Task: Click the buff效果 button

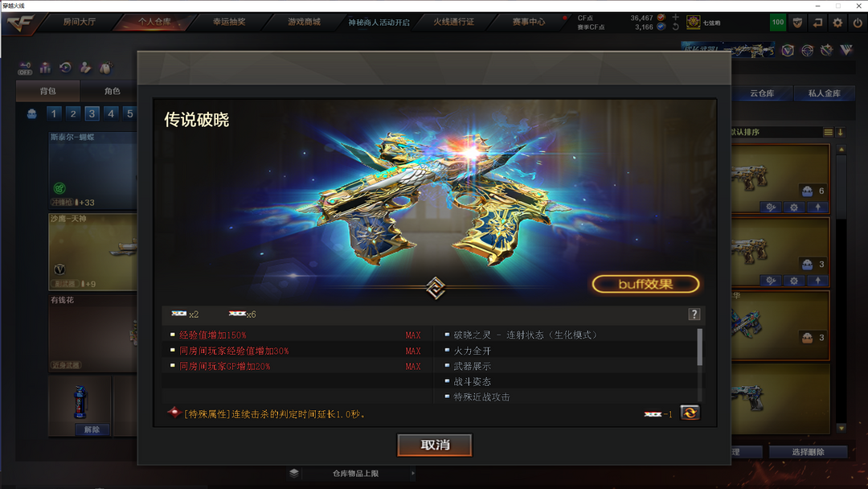Action: click(645, 284)
